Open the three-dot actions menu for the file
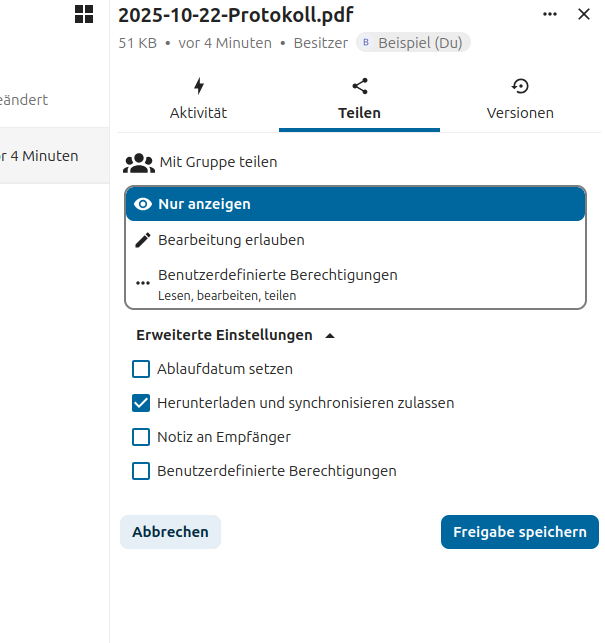 tap(550, 14)
